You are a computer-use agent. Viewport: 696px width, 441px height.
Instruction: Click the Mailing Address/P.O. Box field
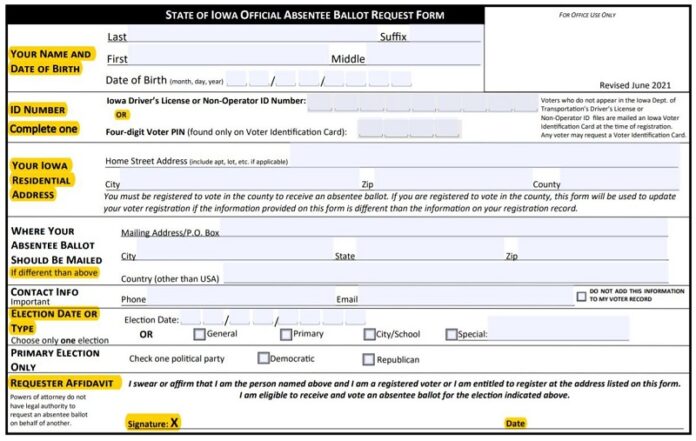(444, 228)
